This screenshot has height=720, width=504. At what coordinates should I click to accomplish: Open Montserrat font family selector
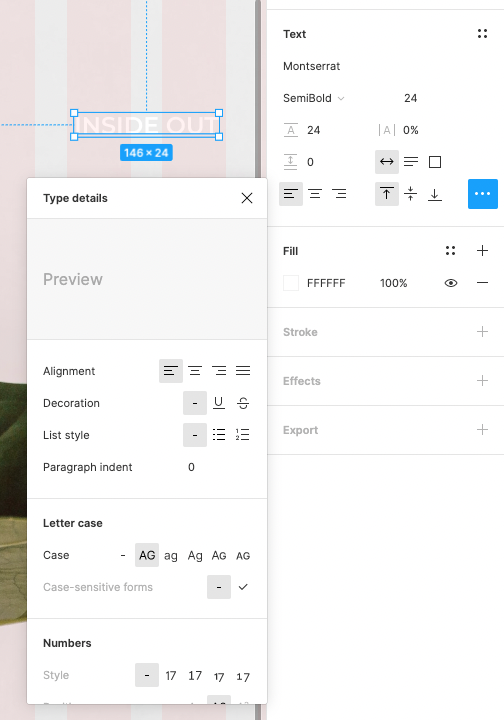click(311, 66)
